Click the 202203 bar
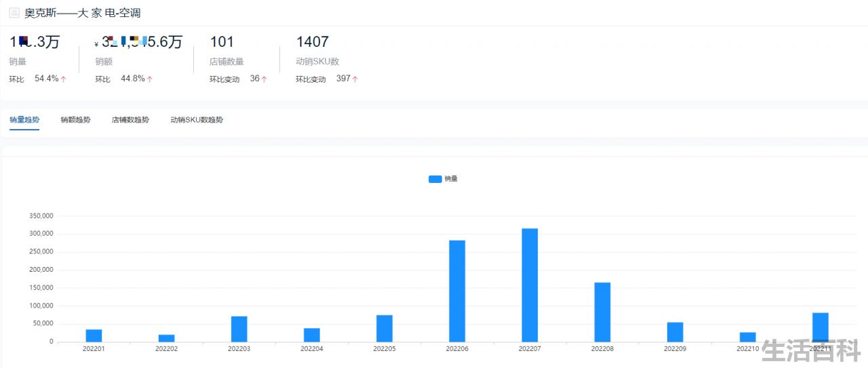Viewport: 868px width, 368px height. point(239,329)
